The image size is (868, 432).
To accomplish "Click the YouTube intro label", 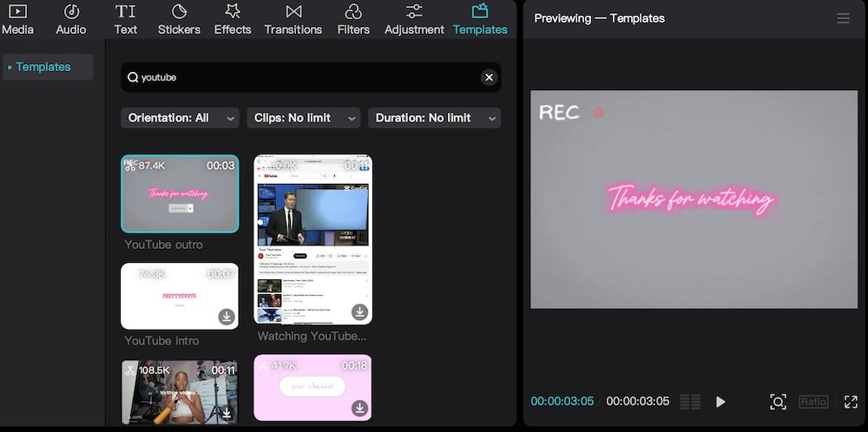I will pyautogui.click(x=161, y=341).
